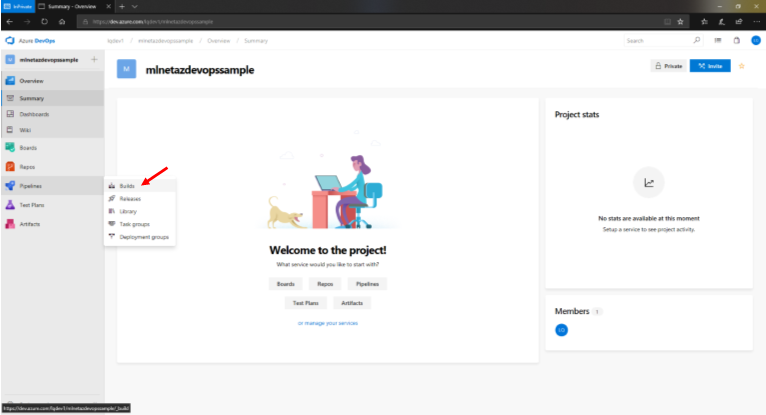Image resolution: width=766 pixels, height=415 pixels.
Task: Click the Pipelines sidebar item
Action: click(x=30, y=186)
